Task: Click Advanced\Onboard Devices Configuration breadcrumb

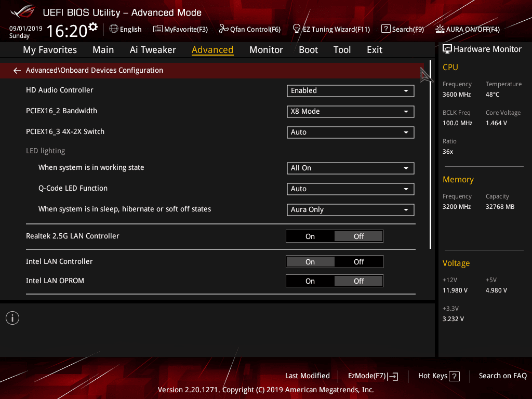Action: (95, 70)
